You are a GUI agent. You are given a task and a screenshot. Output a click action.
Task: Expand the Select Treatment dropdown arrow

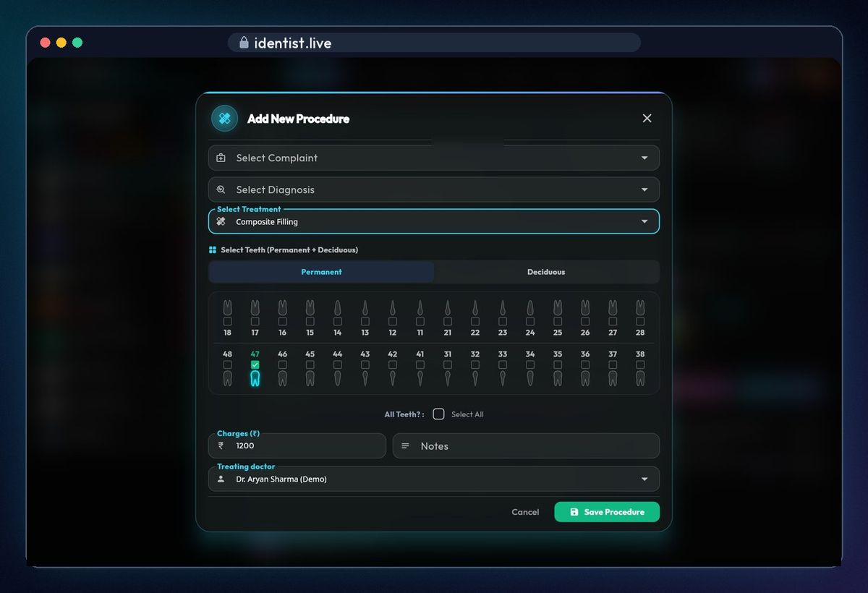[644, 221]
